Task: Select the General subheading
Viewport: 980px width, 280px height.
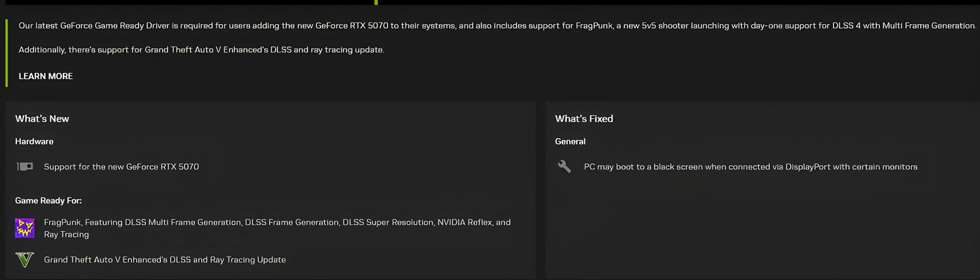Action: pos(570,142)
